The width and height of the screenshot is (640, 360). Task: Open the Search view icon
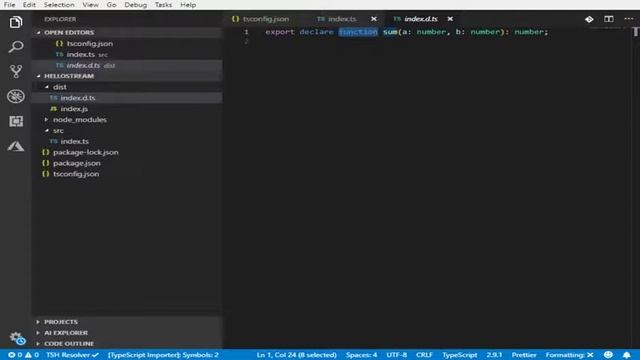(x=16, y=47)
